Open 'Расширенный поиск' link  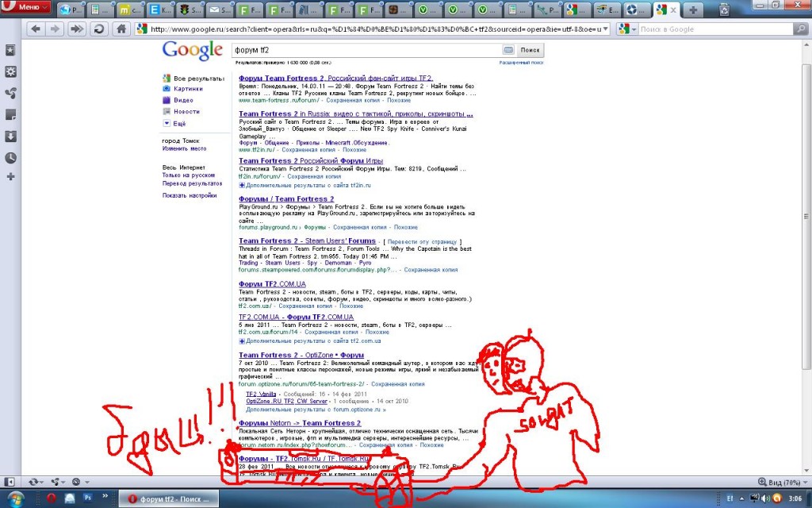[522, 63]
